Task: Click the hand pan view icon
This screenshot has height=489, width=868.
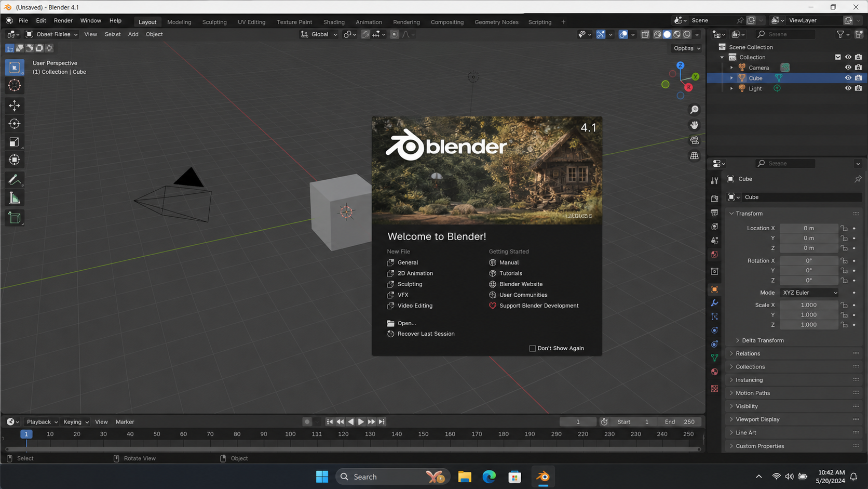Action: [x=694, y=125]
